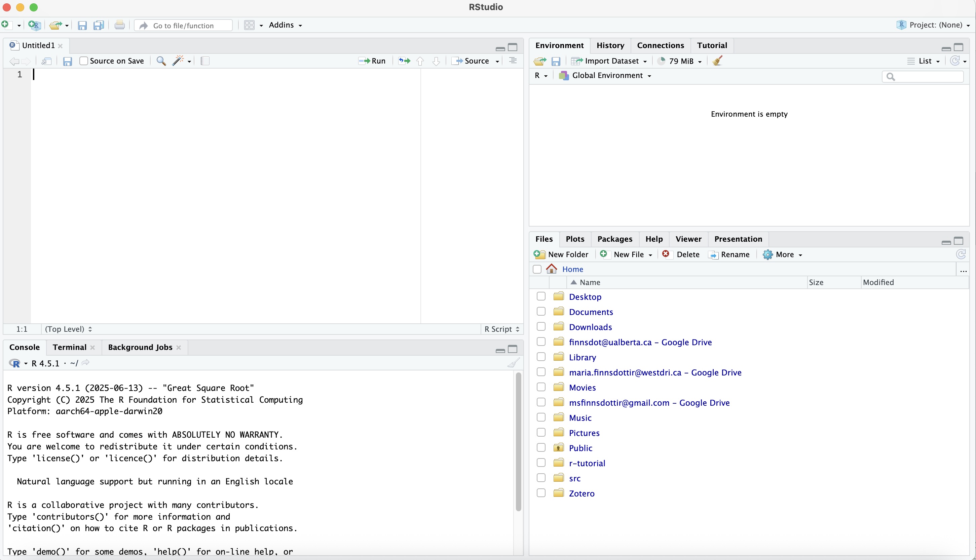Screen dimensions: 976x560
Task: Refresh the Environment pane
Action: 955,61
